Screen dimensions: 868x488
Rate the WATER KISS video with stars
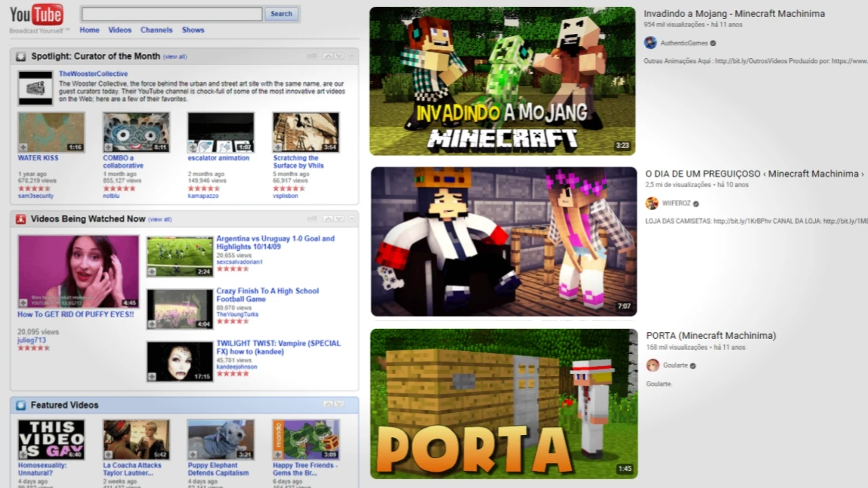click(x=33, y=188)
